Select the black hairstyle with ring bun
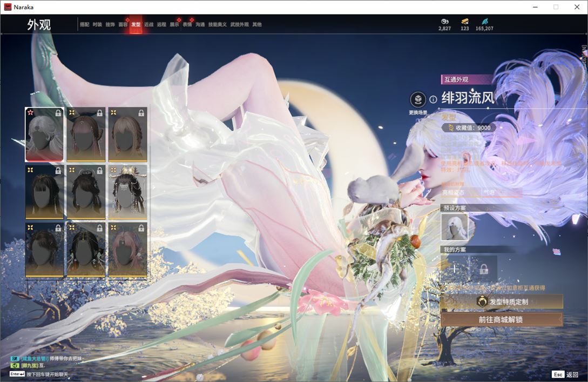This screenshot has width=588, height=382. coord(86,192)
